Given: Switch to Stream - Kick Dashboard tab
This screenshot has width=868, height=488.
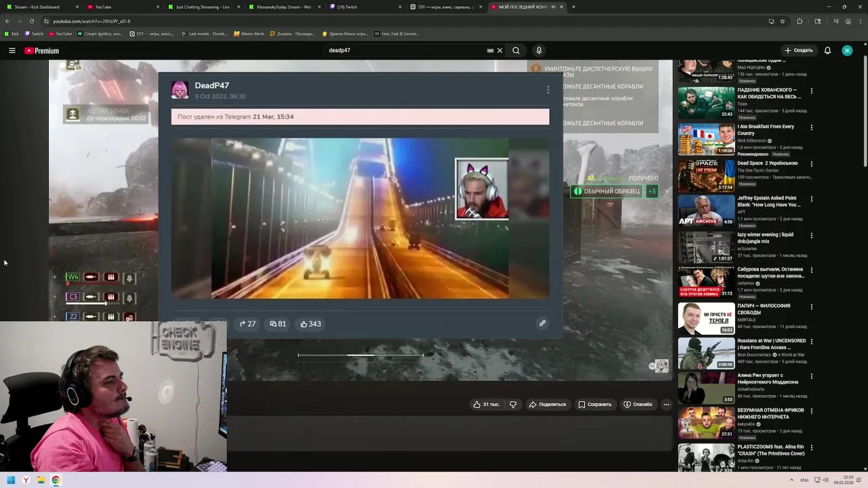Looking at the screenshot, I should click(x=42, y=7).
